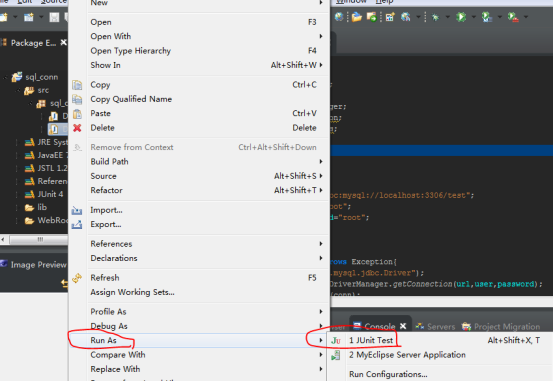Select the JUnit 4 library in tree
Image resolution: width=554 pixels, height=381 pixels.
point(44,194)
